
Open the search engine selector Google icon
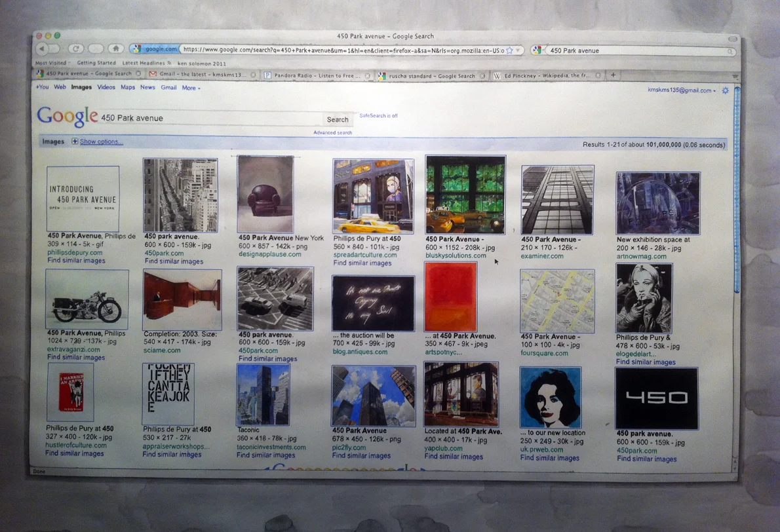[x=536, y=50]
